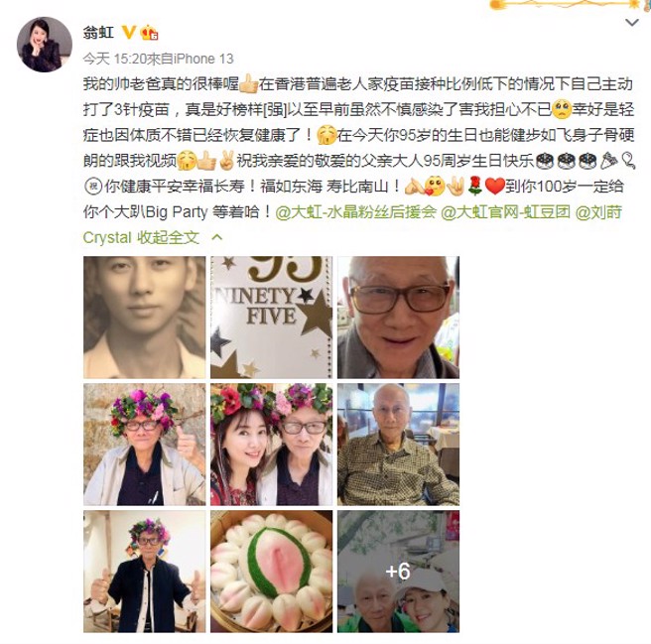Open the smiling man with glasses photo
This screenshot has width=651, height=644.
click(398, 318)
